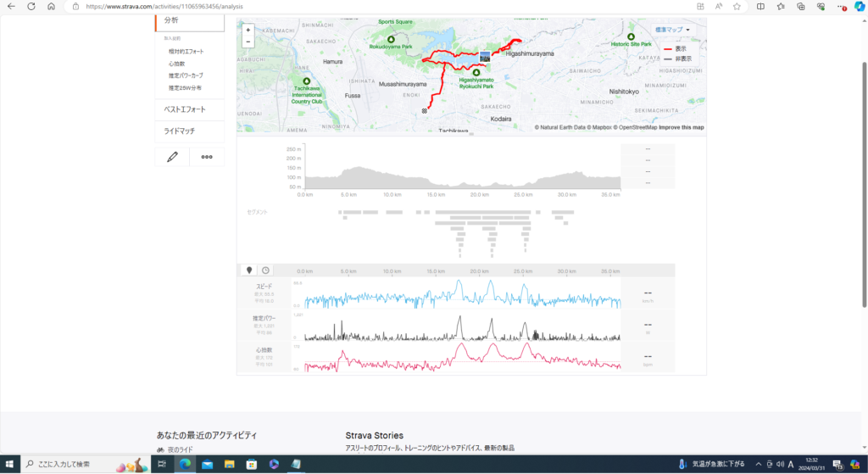Expand the ライドマッチ section
This screenshot has height=474, width=868.
180,131
